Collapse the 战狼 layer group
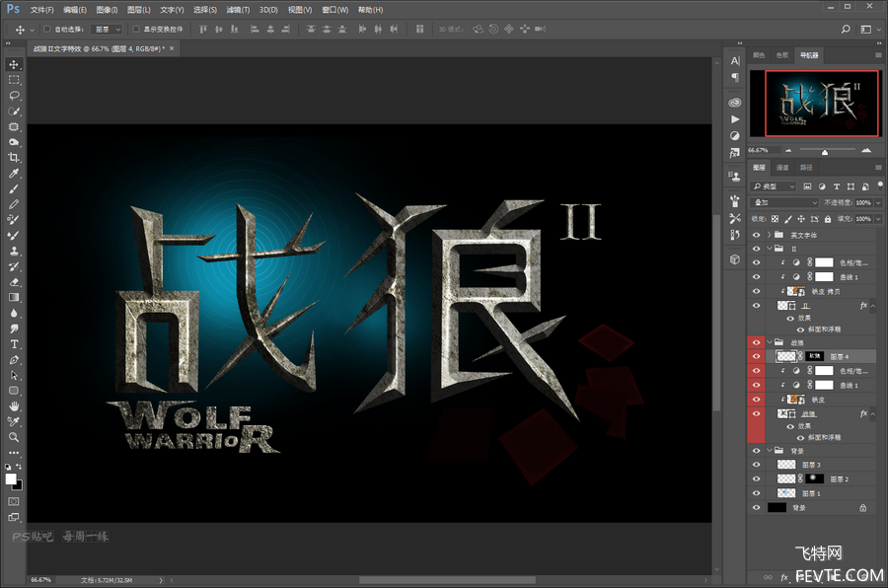Screen dimensions: 888x588 pyautogui.click(x=769, y=341)
